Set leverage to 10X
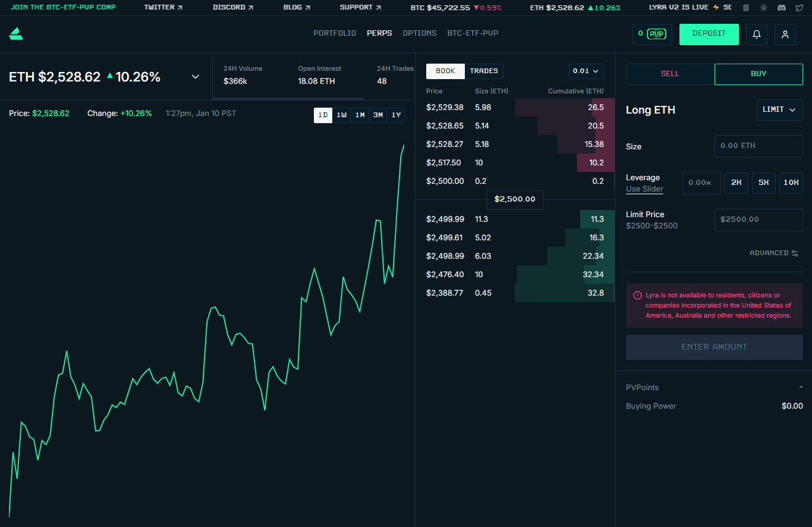 point(791,183)
